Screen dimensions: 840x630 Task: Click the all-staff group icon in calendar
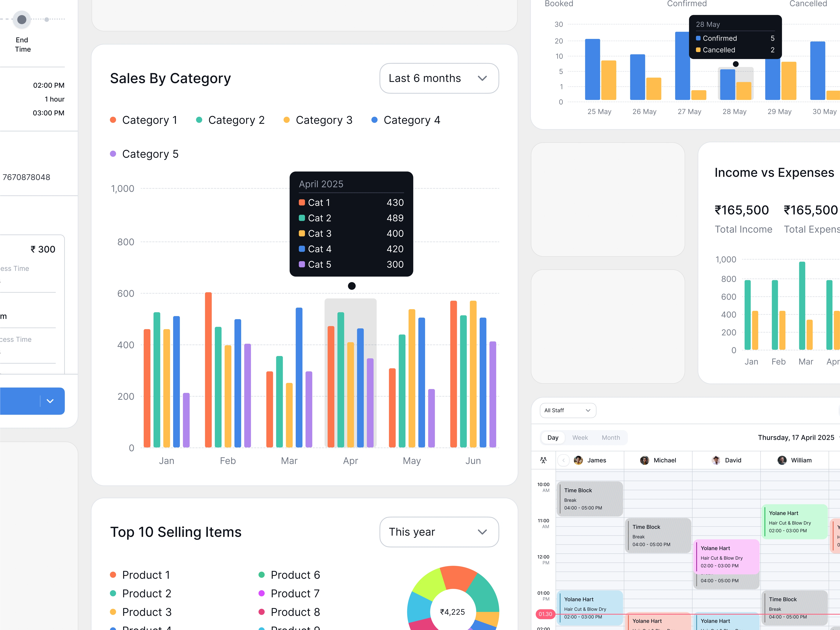click(x=543, y=460)
